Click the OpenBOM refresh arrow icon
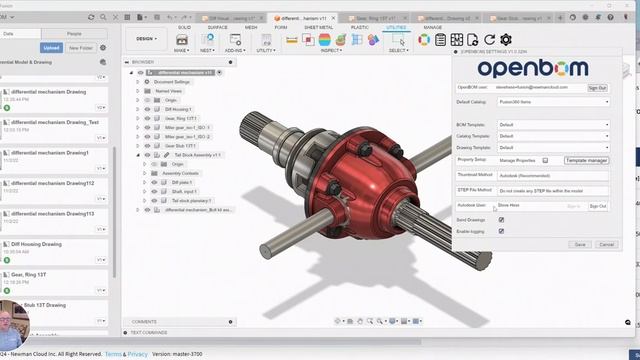The width and height of the screenshot is (640, 360). tap(489, 40)
